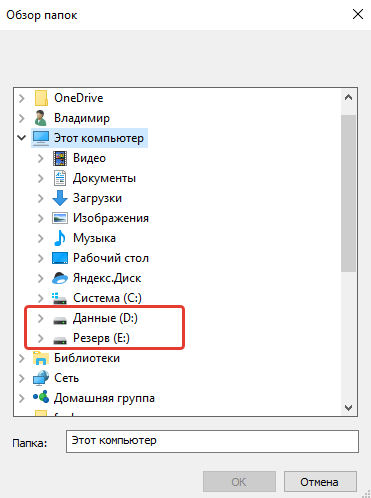Click the scrollbar up arrow
This screenshot has height=498, width=371.
coord(349,98)
